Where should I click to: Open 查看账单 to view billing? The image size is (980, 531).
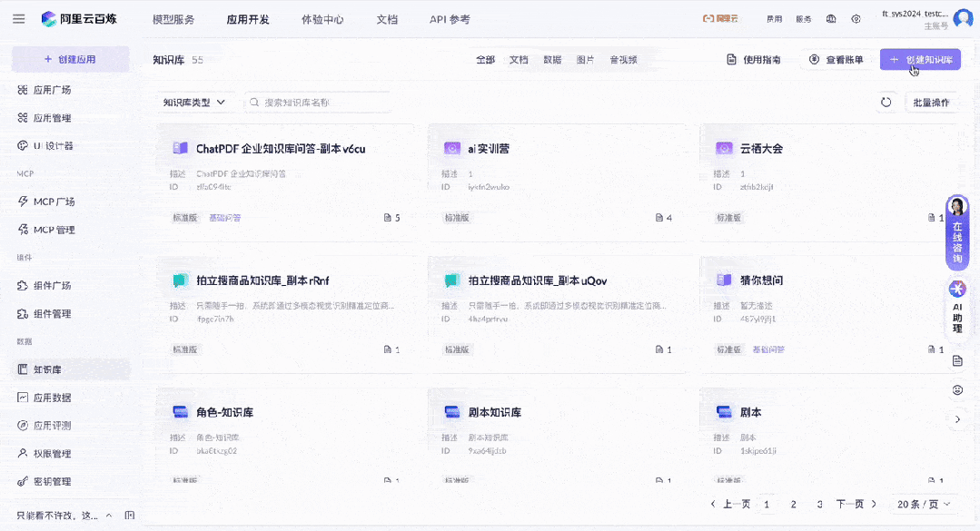[x=836, y=58]
